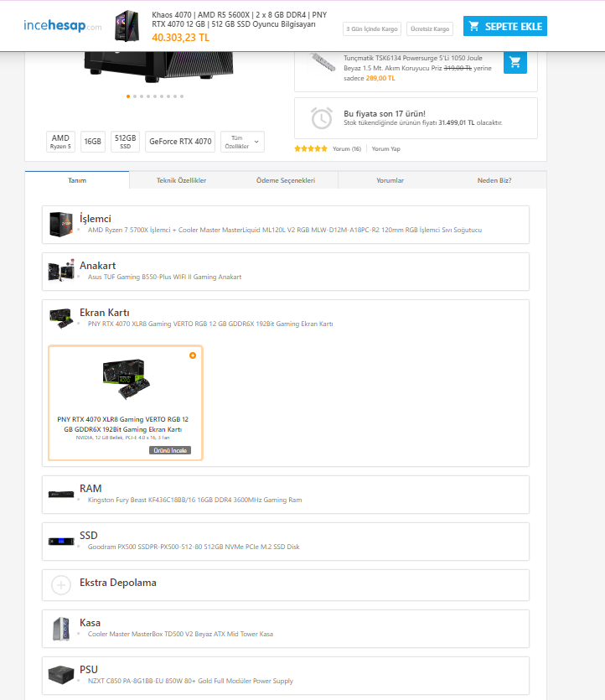The height and width of the screenshot is (700, 605).
Task: Click the PNY RTX 4070 XLR8 product name in card
Action: [x=122, y=424]
